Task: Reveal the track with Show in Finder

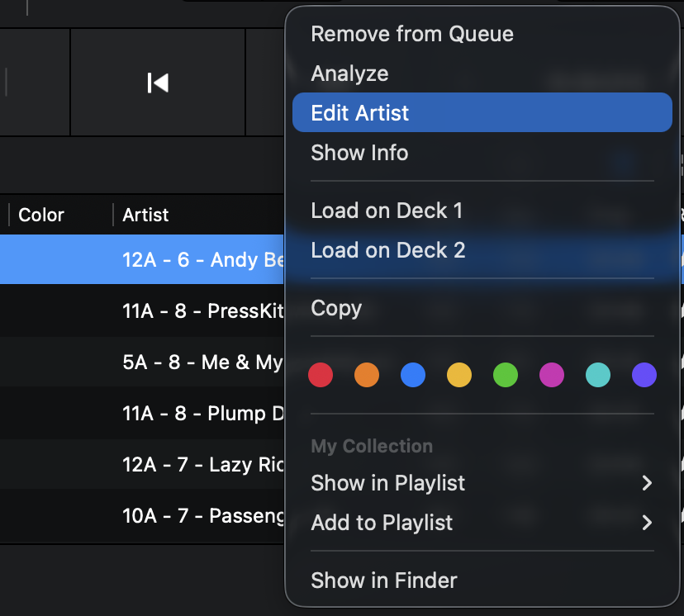Action: [x=383, y=580]
